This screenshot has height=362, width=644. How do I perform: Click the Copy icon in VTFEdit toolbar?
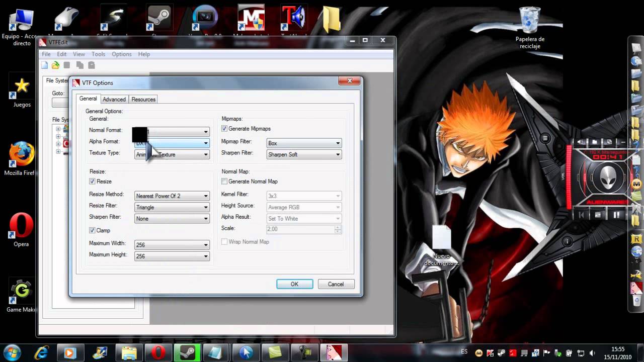click(79, 65)
